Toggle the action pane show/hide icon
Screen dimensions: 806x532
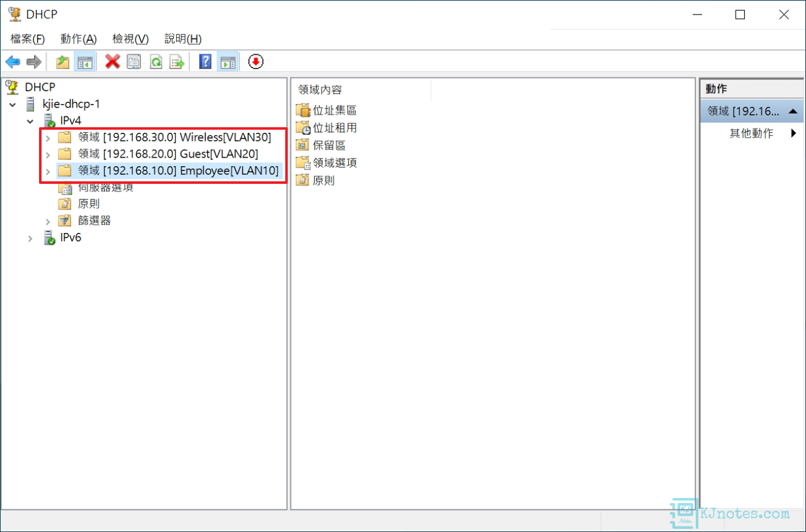tap(228, 62)
